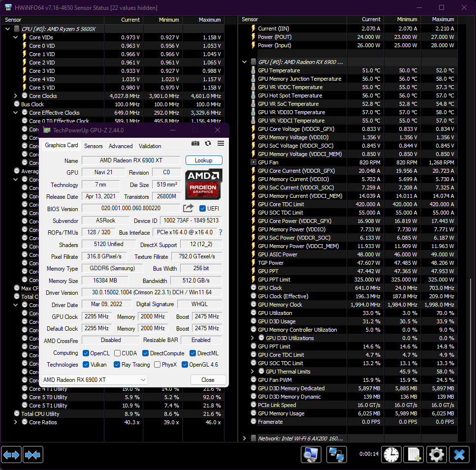Toggle the OpenCL checkbox
Viewport: 476px width, 470px height.
coord(86,353)
